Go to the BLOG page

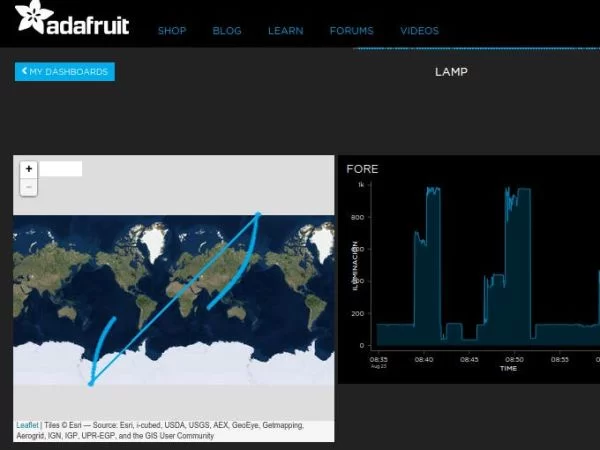pyautogui.click(x=227, y=31)
